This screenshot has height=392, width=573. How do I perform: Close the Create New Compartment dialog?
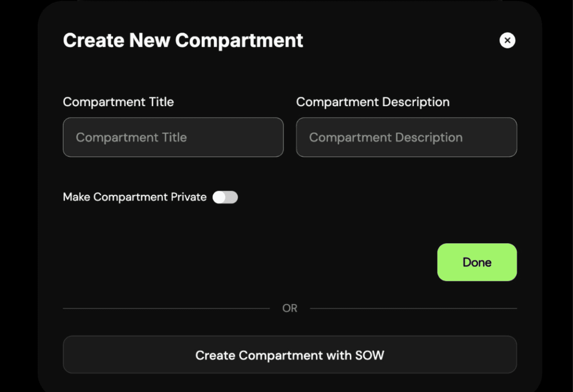point(507,40)
